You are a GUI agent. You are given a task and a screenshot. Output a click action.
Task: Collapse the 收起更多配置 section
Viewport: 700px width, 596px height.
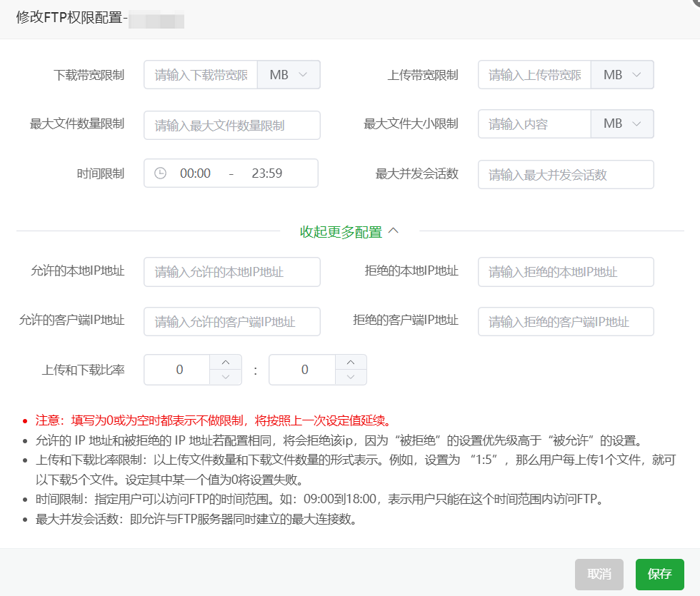click(349, 231)
